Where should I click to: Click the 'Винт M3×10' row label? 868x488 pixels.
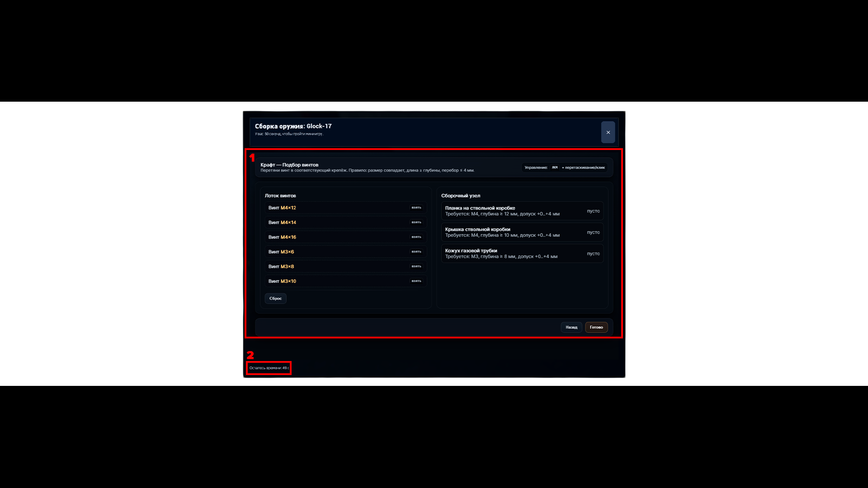coord(282,281)
